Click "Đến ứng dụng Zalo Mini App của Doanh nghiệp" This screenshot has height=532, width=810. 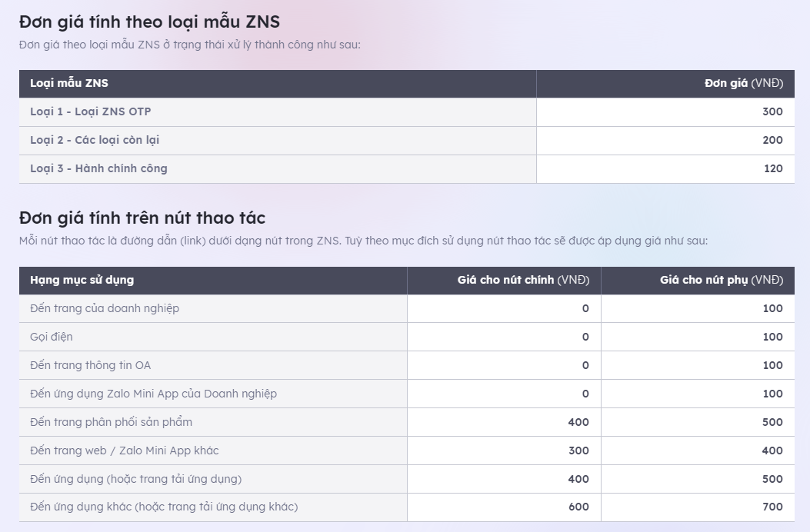tap(153, 394)
